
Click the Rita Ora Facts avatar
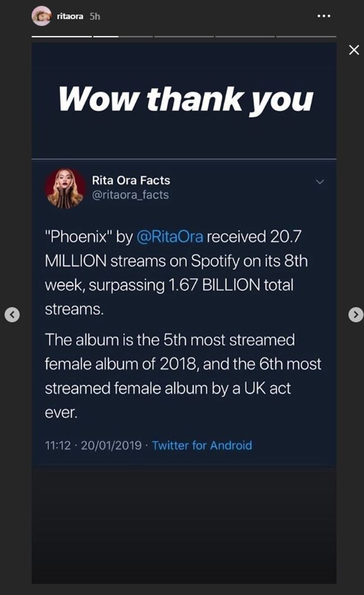[65, 188]
